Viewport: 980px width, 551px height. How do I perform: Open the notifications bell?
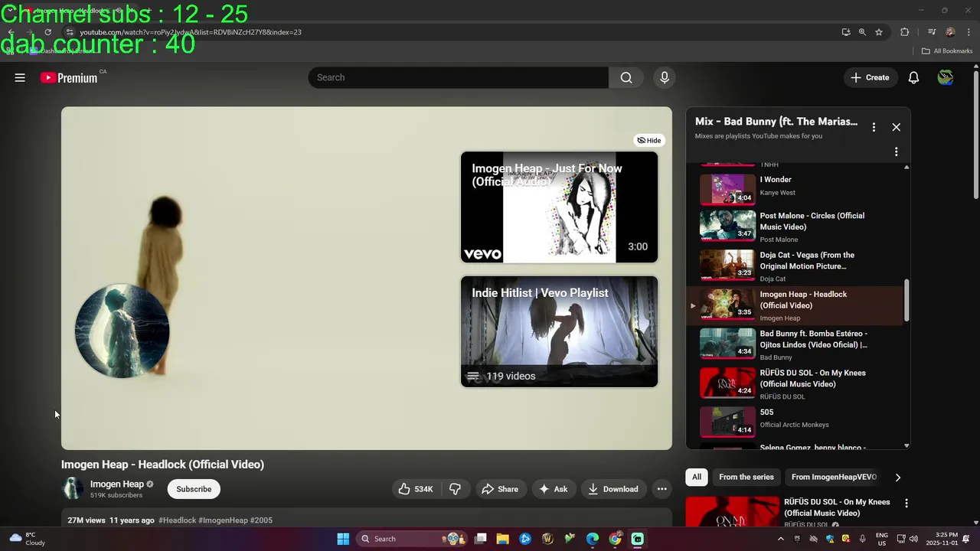(x=913, y=77)
